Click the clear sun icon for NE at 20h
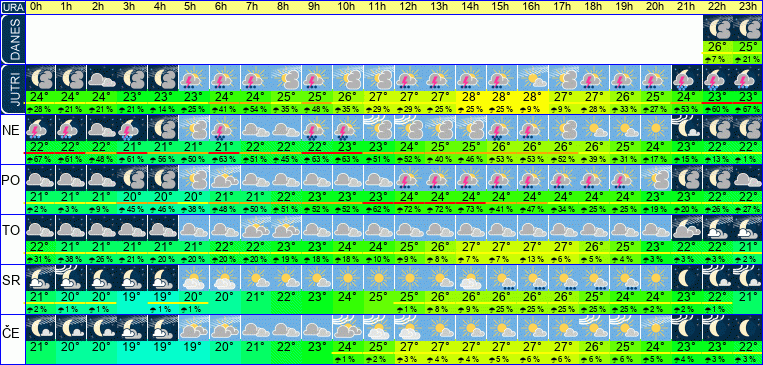This screenshot has height=365, width=763. [655, 128]
